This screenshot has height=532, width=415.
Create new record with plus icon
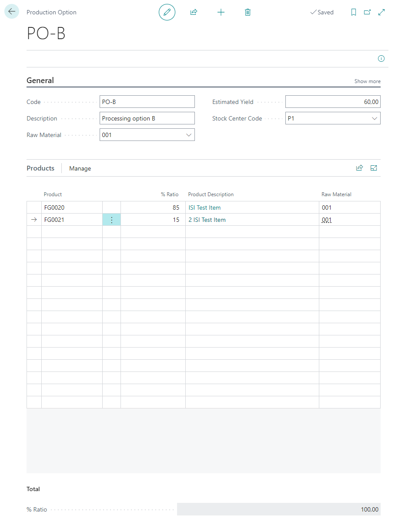coord(221,12)
